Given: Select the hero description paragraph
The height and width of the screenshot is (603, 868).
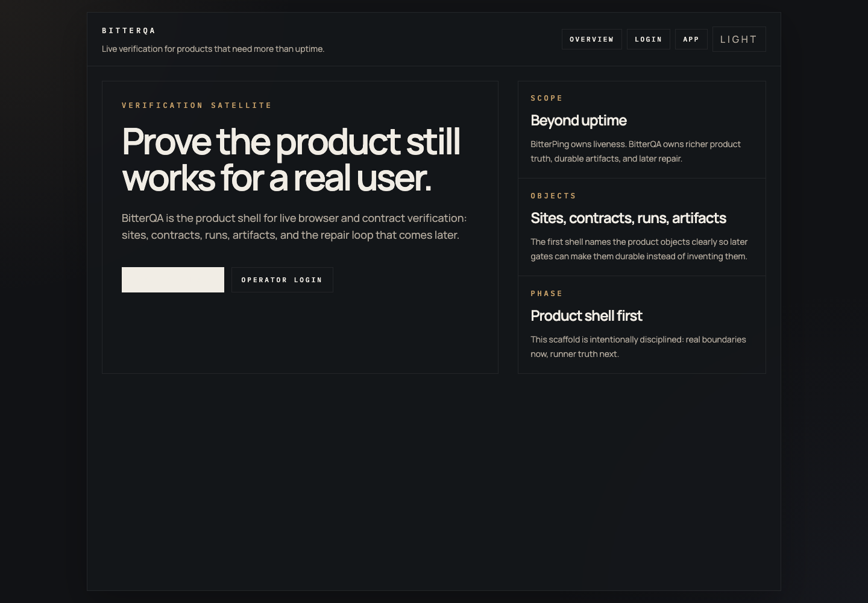Looking at the screenshot, I should click(x=294, y=226).
